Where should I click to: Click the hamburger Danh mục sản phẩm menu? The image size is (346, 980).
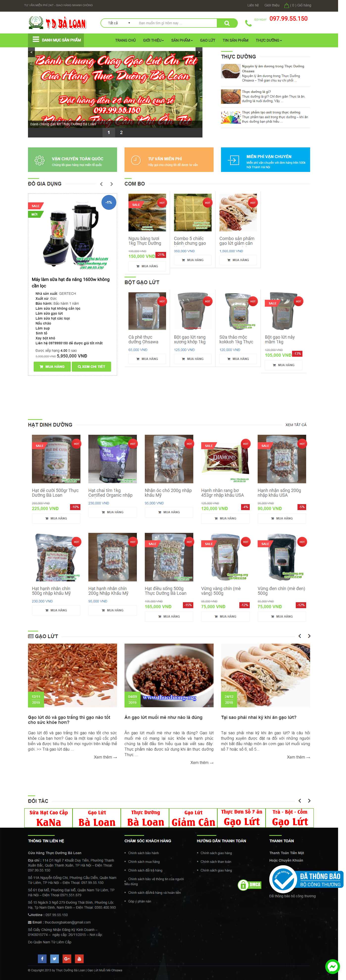tap(56, 40)
